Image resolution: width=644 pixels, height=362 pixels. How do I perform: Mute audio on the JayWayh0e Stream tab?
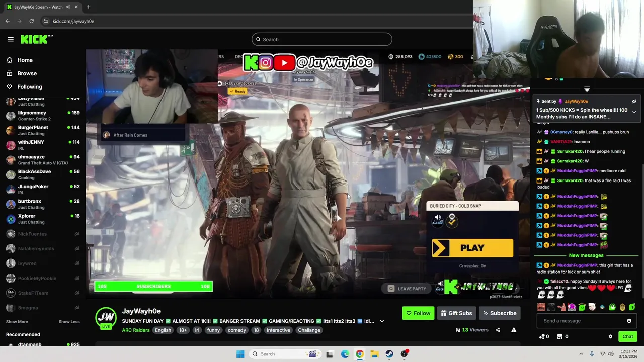(68, 7)
